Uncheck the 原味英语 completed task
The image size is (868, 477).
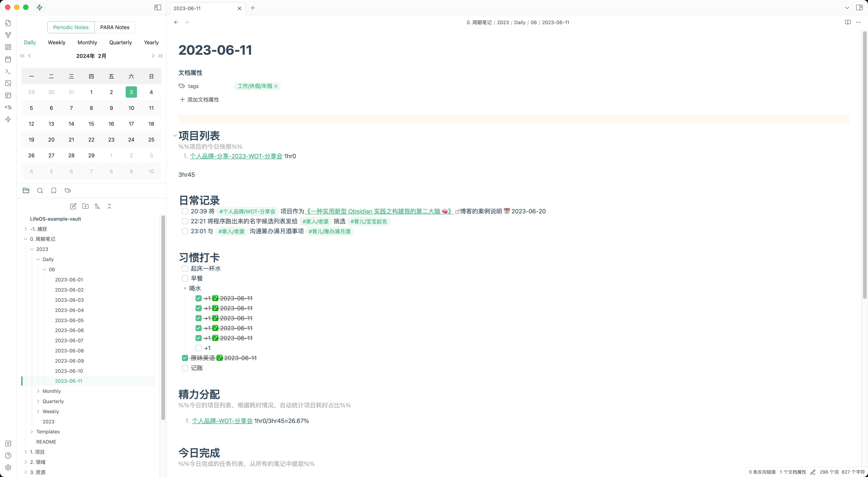(185, 358)
